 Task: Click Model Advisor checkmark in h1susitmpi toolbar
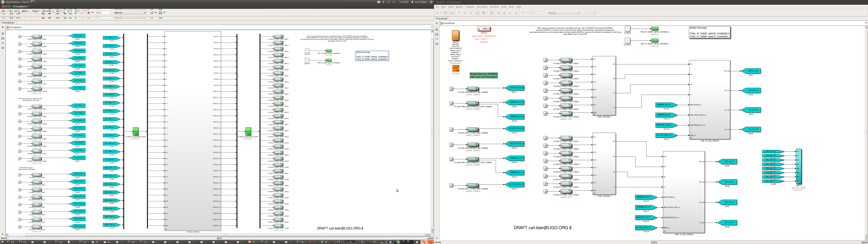click(586, 13)
